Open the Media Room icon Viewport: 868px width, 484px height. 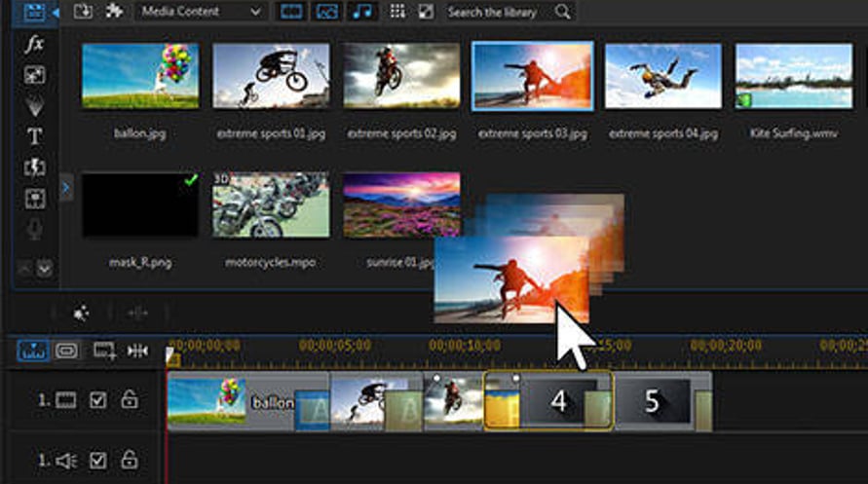point(34,12)
